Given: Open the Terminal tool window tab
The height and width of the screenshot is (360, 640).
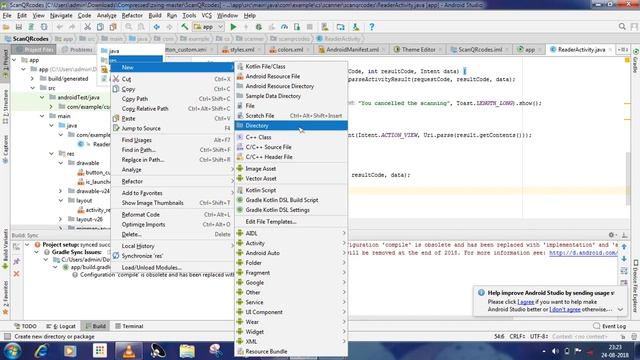Looking at the screenshot, I should point(129,326).
